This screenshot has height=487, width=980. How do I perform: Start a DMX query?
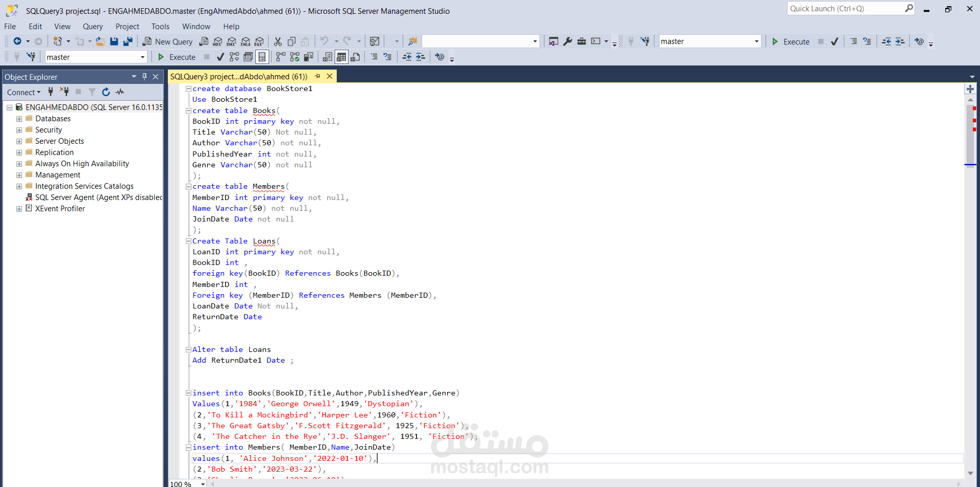click(x=231, y=41)
